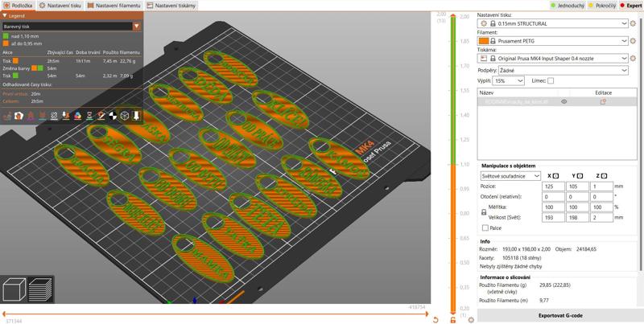Switch to 3D editor view cube icon
644x324 pixels.
[x=14, y=289]
